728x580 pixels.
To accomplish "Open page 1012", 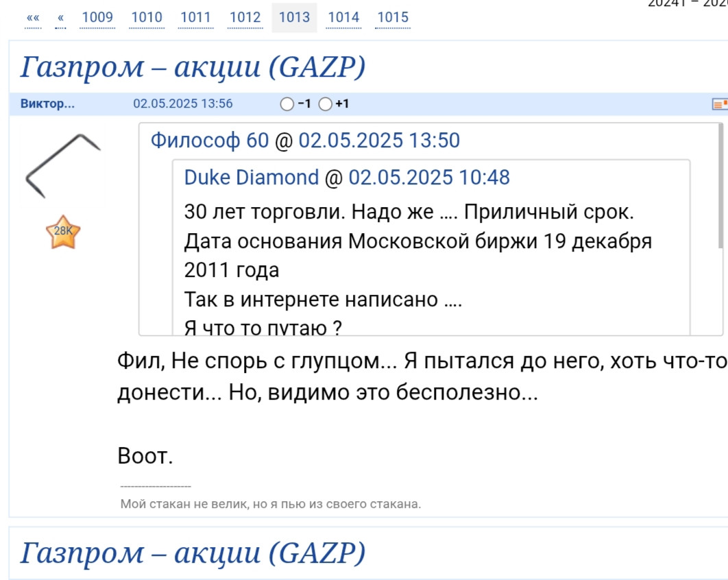I will click(x=245, y=18).
